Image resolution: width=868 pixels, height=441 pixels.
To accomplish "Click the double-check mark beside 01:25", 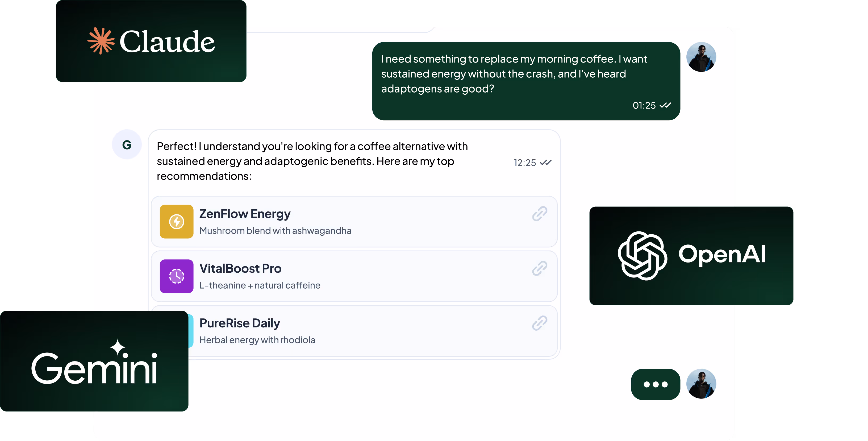I will pyautogui.click(x=665, y=105).
